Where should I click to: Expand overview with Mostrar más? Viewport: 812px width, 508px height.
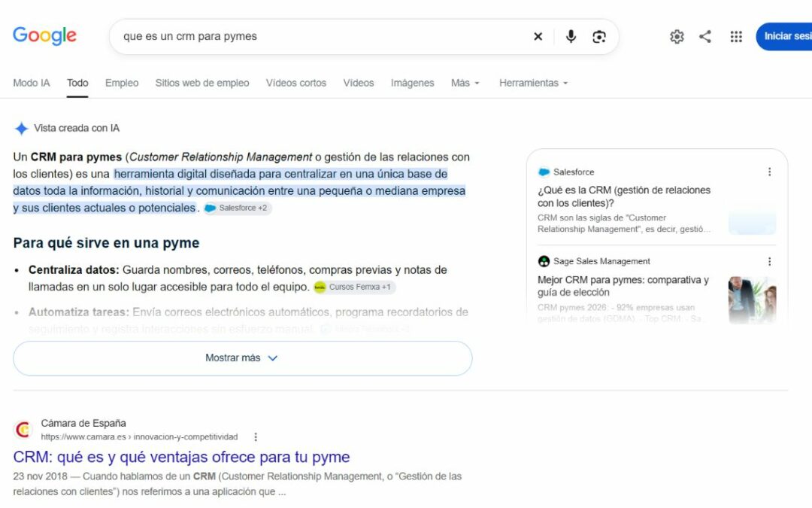[x=242, y=358]
